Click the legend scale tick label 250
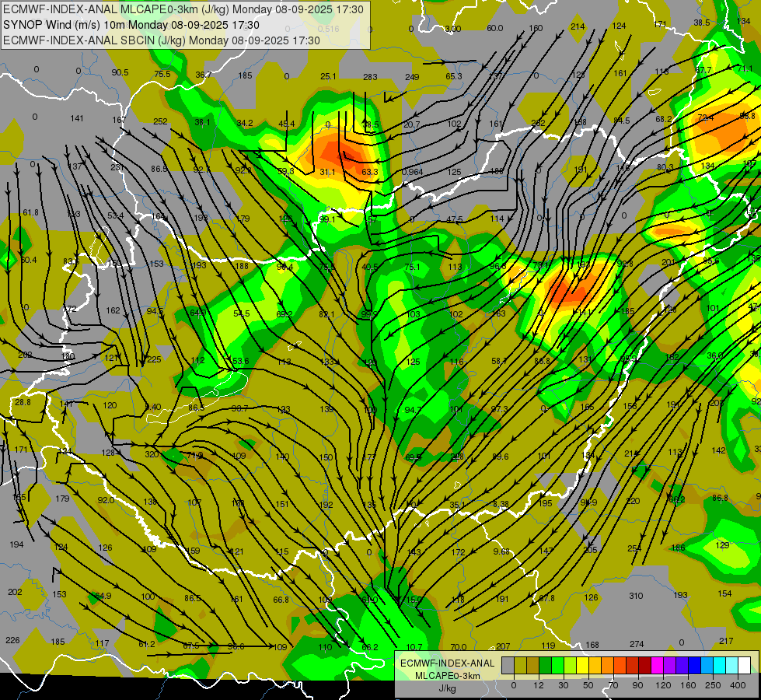 (714, 685)
